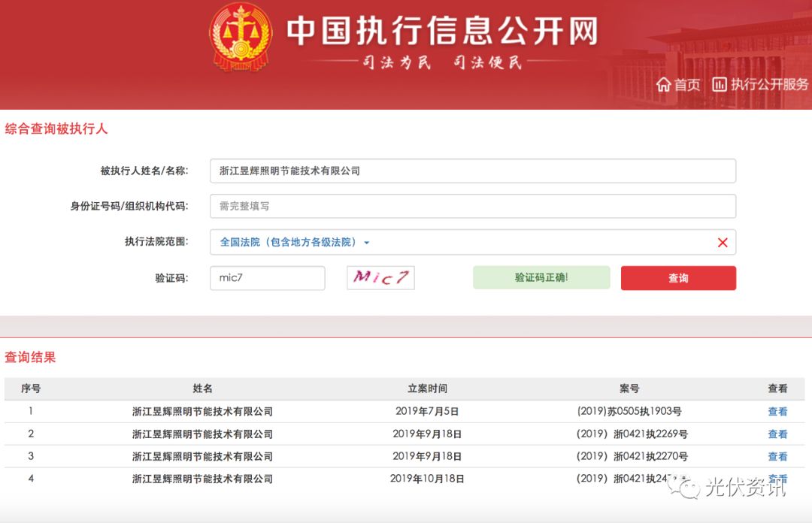Click the court emblem logo
This screenshot has width=812, height=523.
[x=241, y=36]
